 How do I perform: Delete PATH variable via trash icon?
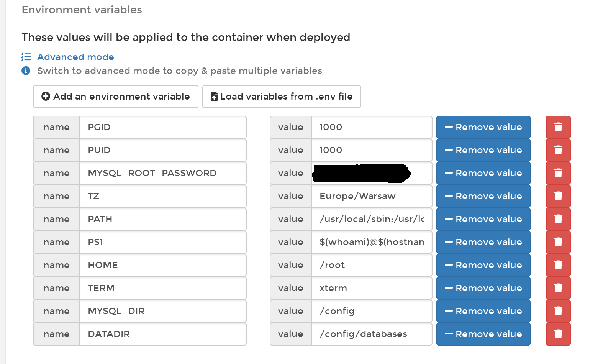[558, 219]
